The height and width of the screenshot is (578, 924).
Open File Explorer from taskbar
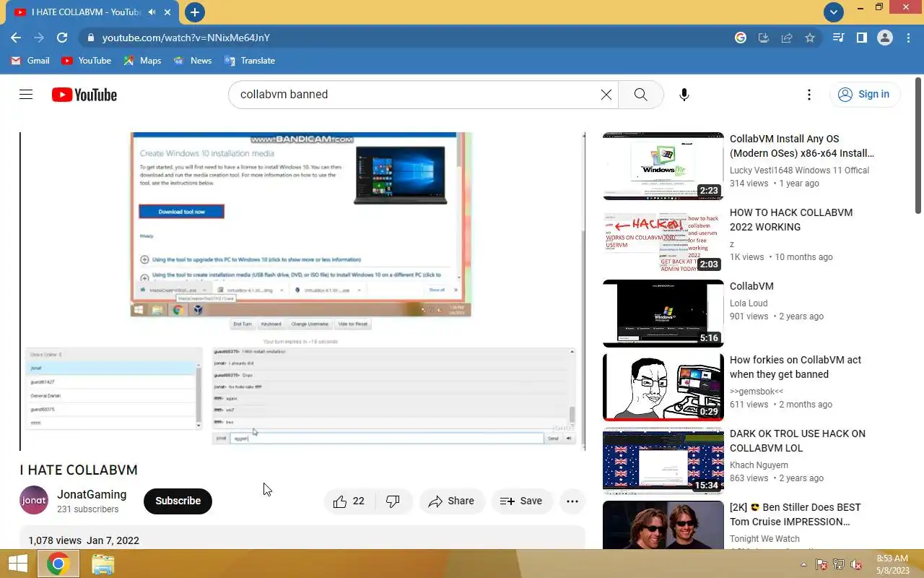click(x=103, y=564)
